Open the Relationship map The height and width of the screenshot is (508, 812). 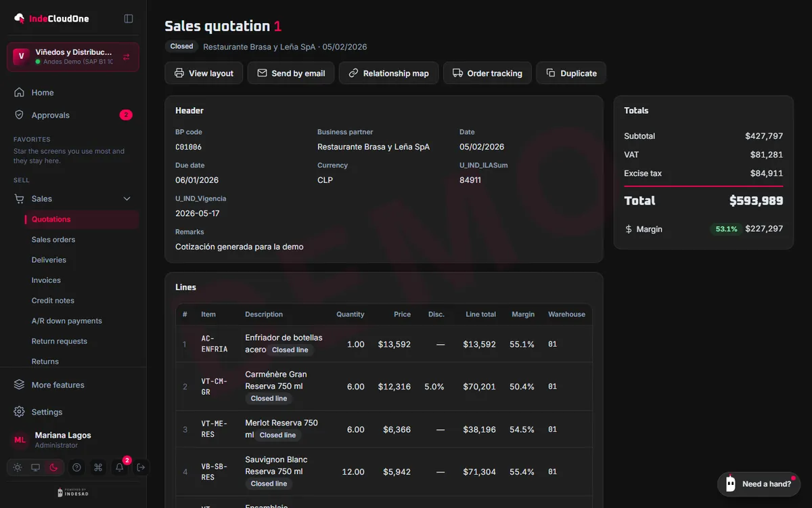click(x=389, y=73)
